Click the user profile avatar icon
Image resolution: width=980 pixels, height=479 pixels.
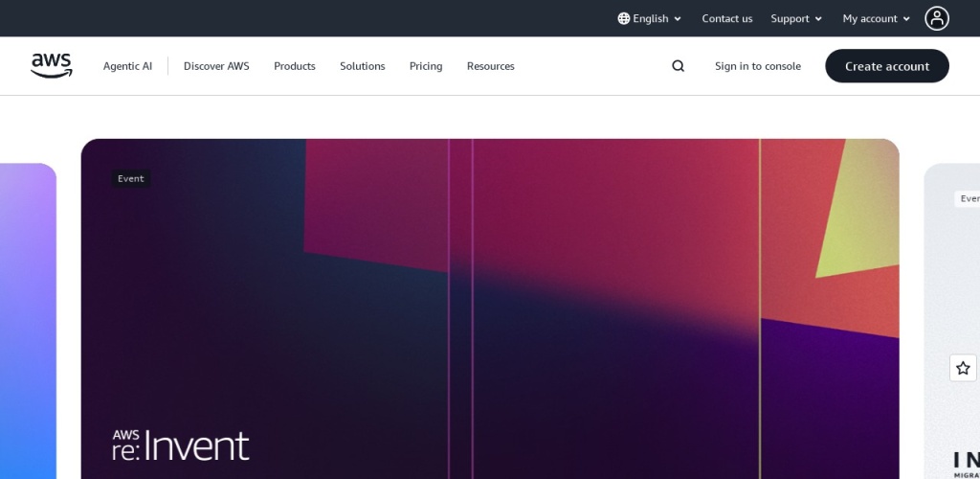(x=937, y=18)
